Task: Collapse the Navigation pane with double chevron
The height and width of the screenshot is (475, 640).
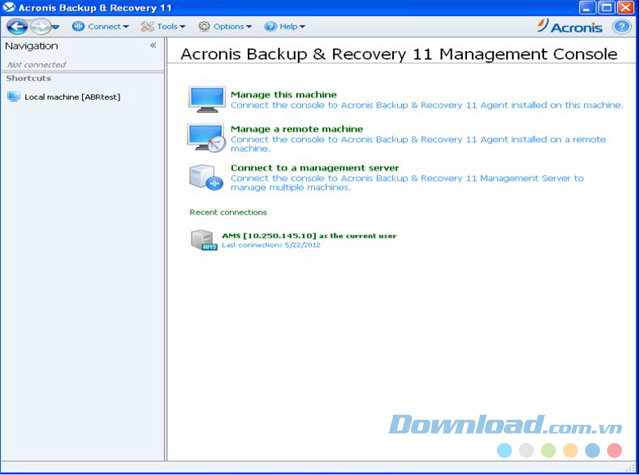Action: [153, 45]
